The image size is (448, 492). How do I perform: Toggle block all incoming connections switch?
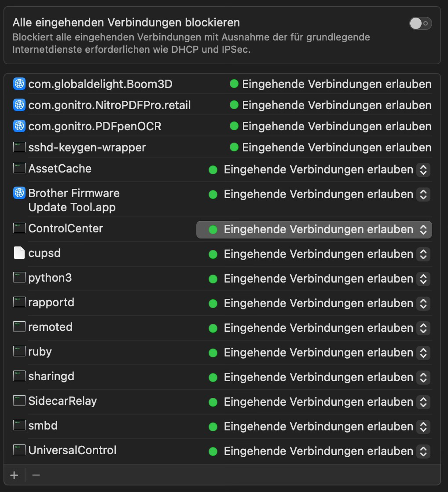420,23
